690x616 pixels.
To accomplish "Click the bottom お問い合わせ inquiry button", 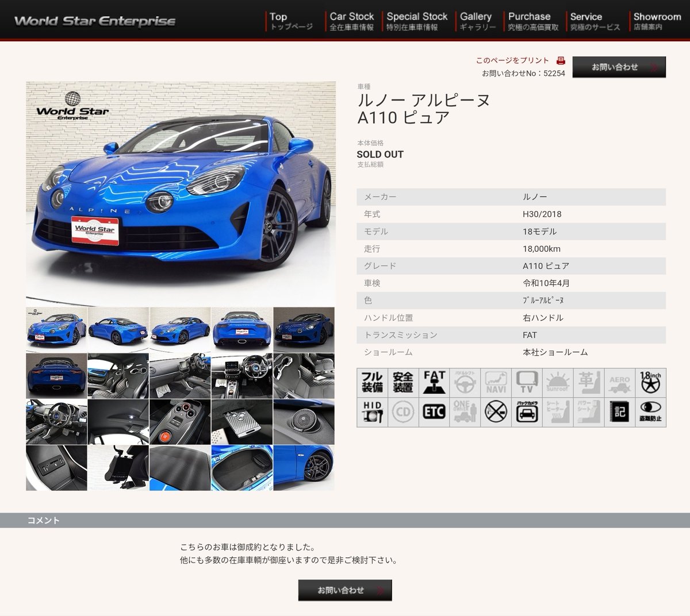I will click(345, 590).
